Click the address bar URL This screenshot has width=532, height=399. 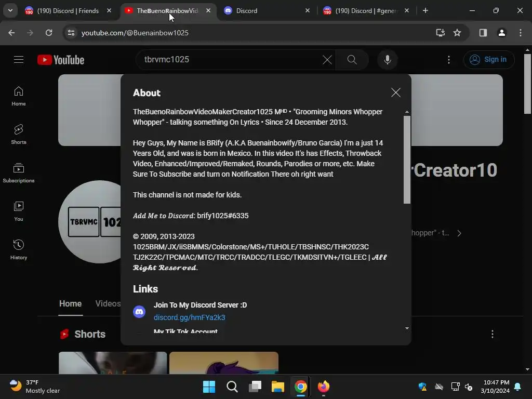[135, 33]
